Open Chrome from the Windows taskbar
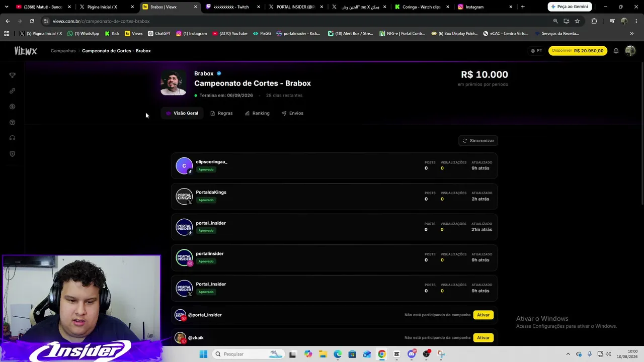Screen dimensions: 644x362 pos(382,354)
